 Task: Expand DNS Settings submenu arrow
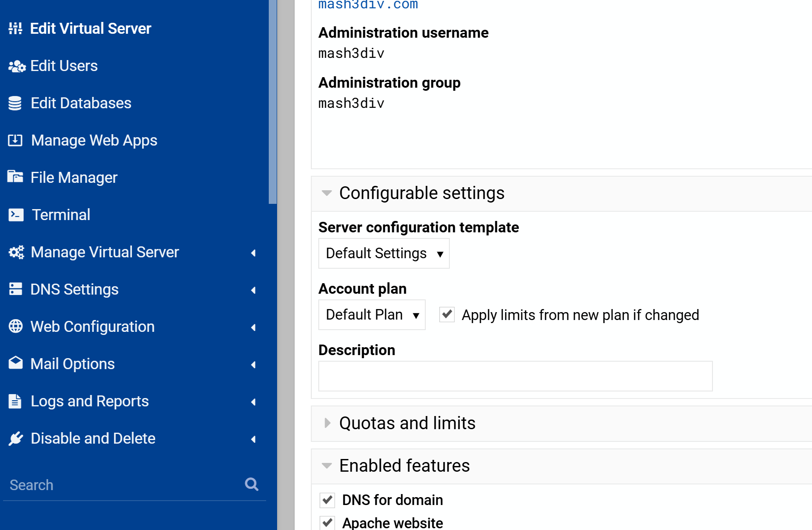coord(253,290)
